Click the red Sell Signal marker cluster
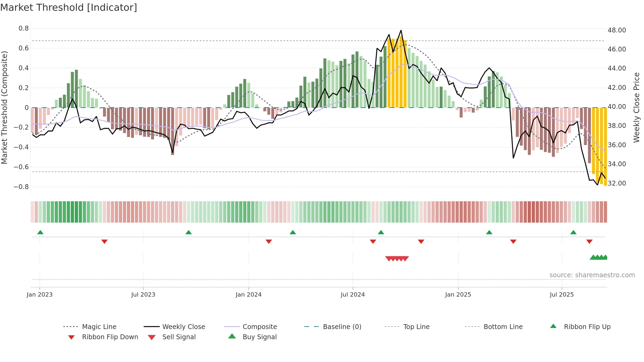 point(397,258)
